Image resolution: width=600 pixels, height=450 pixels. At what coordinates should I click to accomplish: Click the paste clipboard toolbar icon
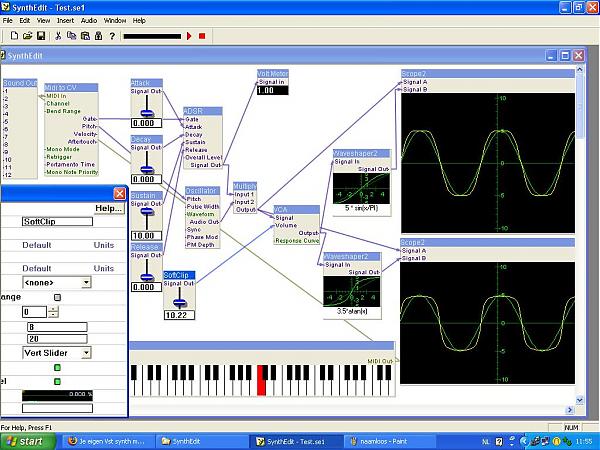tap(85, 36)
